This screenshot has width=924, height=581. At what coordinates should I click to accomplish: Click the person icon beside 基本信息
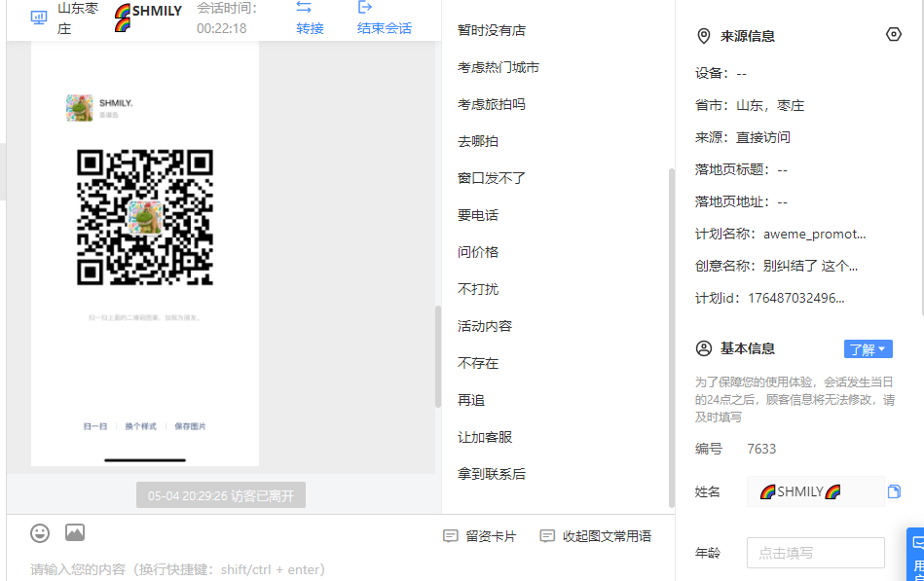click(704, 348)
